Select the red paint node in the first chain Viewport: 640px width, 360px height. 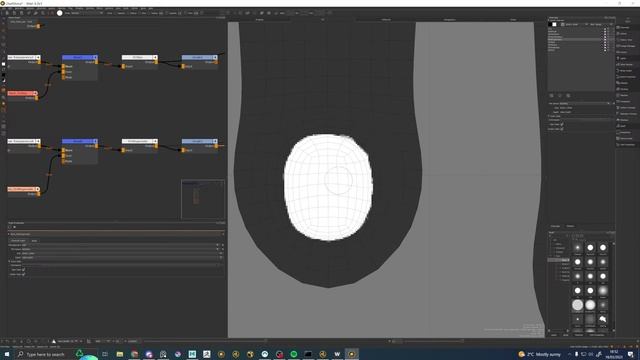21,93
